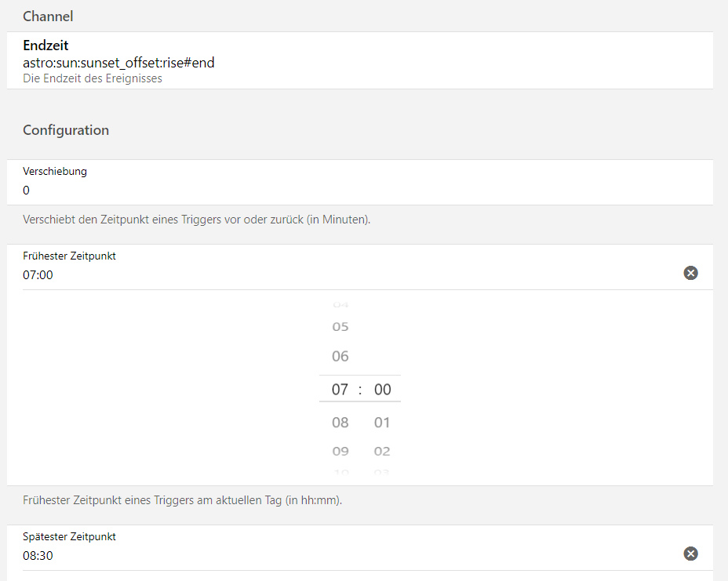Viewport: 728px width, 581px height.
Task: Click the Verschiebung minutes help text
Action: [196, 220]
